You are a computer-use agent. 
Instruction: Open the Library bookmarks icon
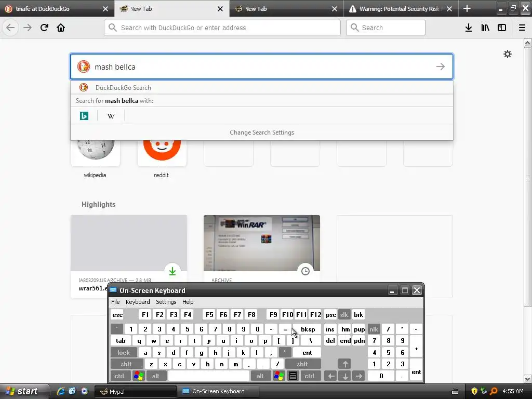tap(485, 28)
